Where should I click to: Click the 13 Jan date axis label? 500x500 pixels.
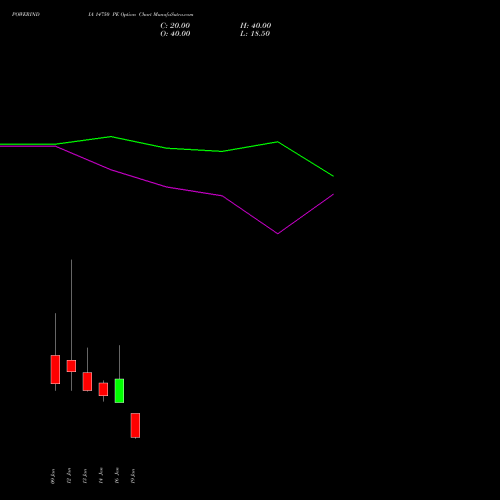pos(85,476)
